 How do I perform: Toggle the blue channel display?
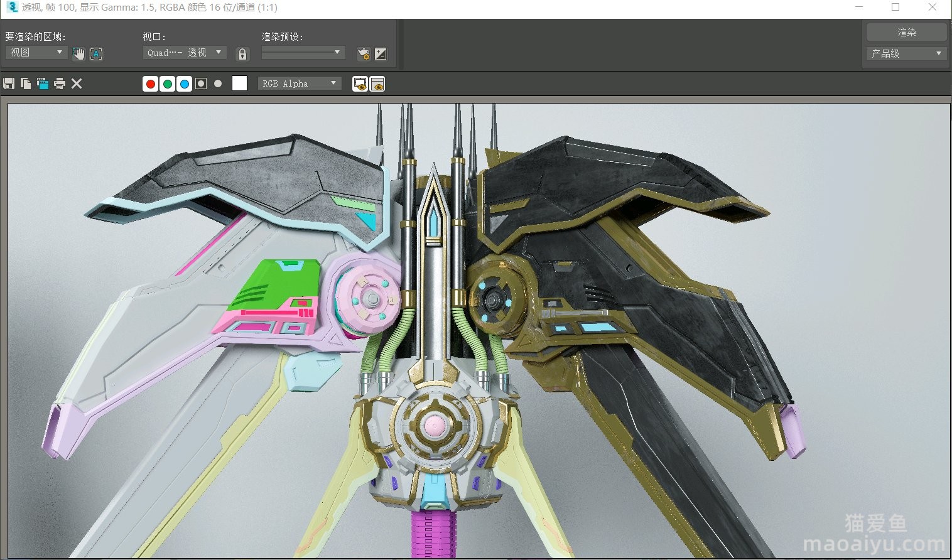185,83
